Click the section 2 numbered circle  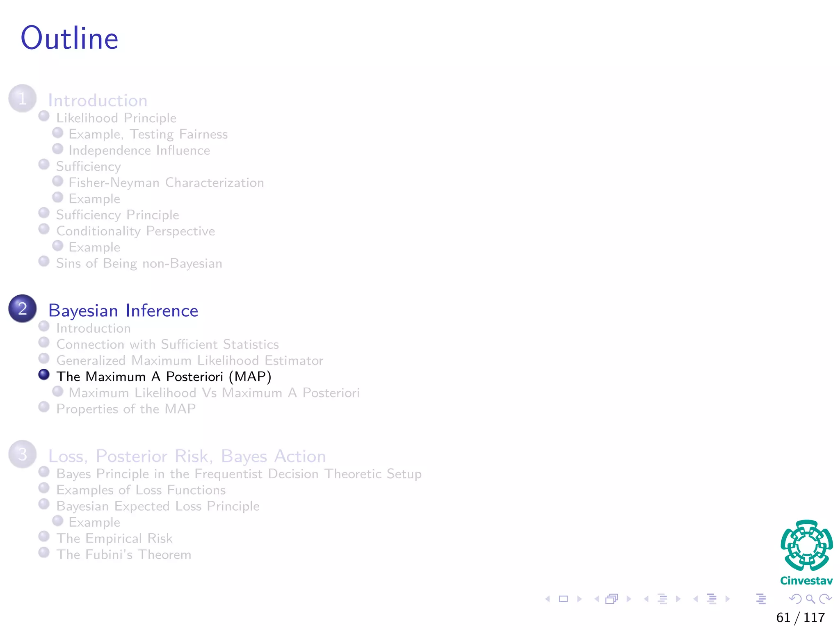tap(23, 308)
